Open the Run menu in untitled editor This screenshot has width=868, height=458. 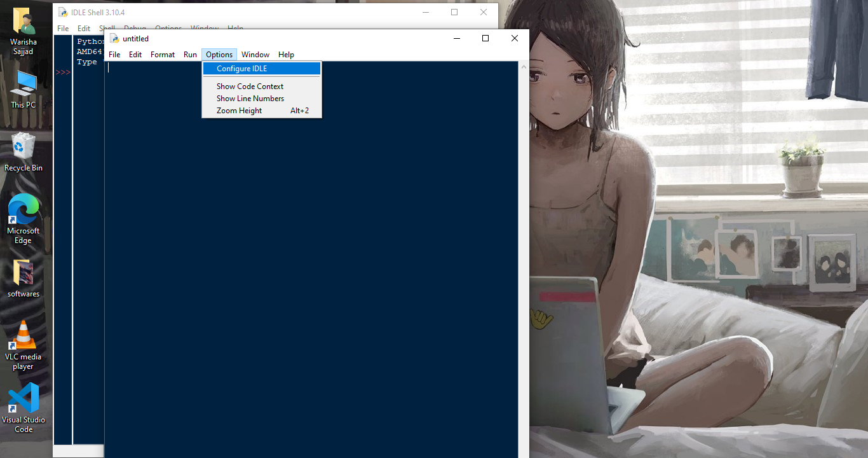pos(191,55)
